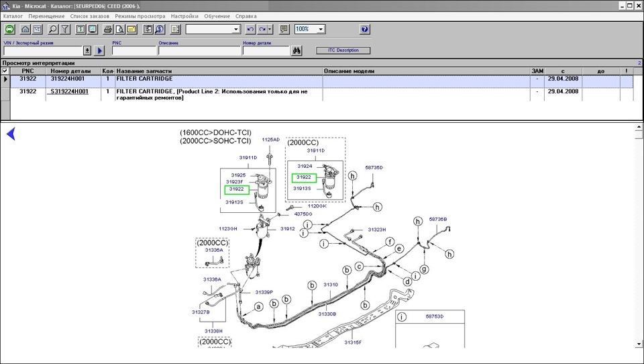Click the monitor display icon
Image resolution: width=644 pixels, height=364 pixels.
click(x=93, y=29)
